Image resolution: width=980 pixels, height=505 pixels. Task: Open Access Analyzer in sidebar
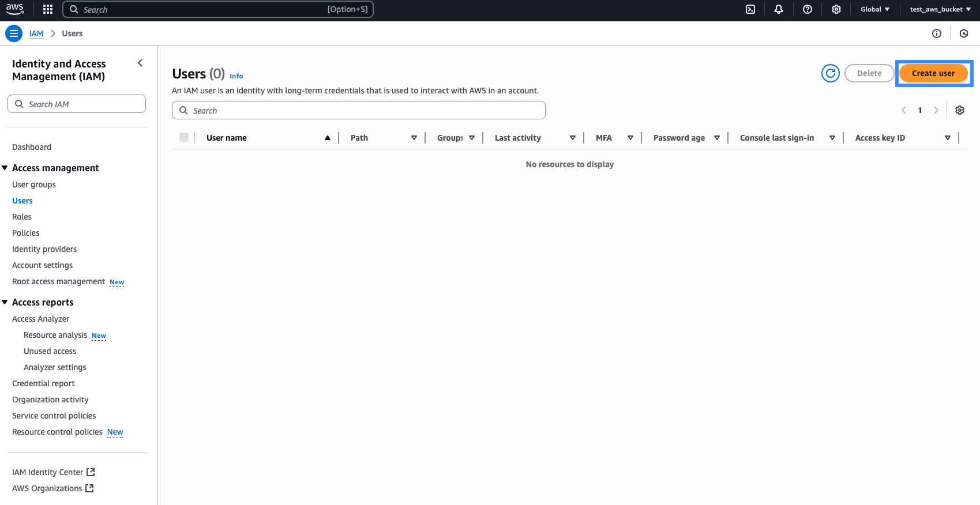[x=40, y=319]
